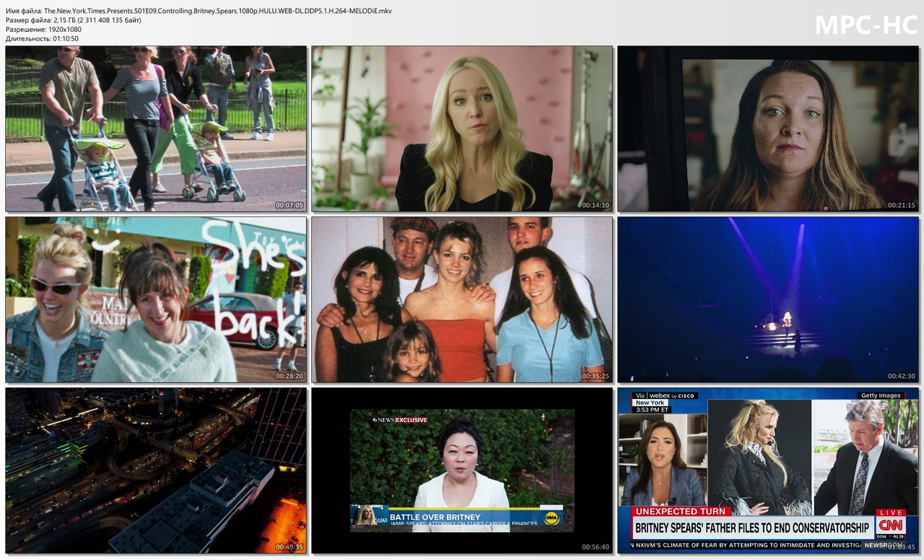Select the aerial night city thumbnail

coord(156,471)
